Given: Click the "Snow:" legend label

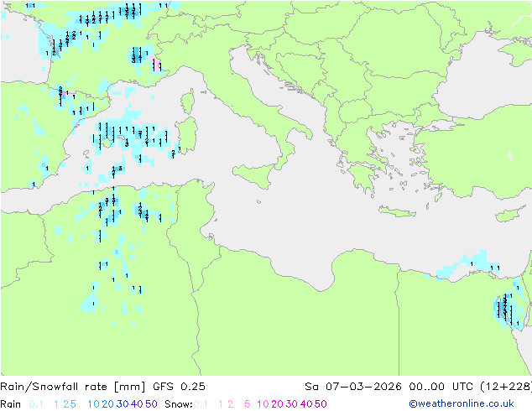Looking at the screenshot, I should pyautogui.click(x=179, y=404).
